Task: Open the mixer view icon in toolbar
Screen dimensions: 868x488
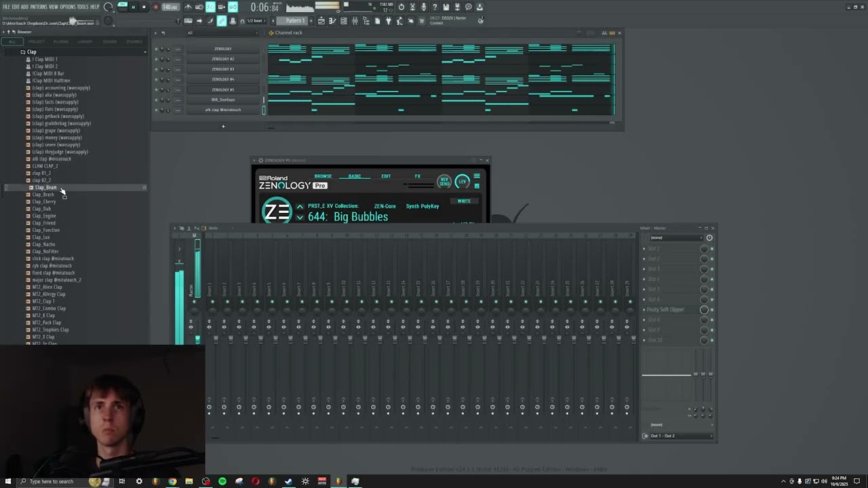Action: tap(355, 20)
